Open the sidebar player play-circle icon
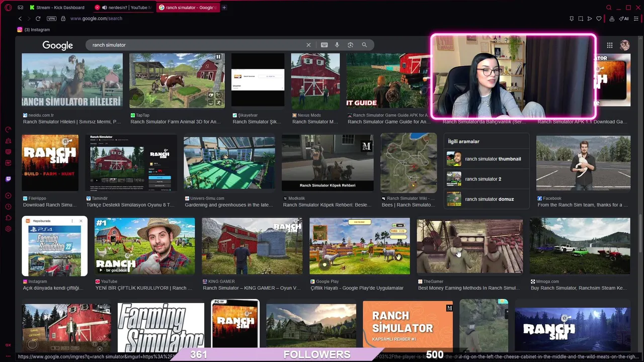Image resolution: width=644 pixels, height=362 pixels. tap(8, 196)
